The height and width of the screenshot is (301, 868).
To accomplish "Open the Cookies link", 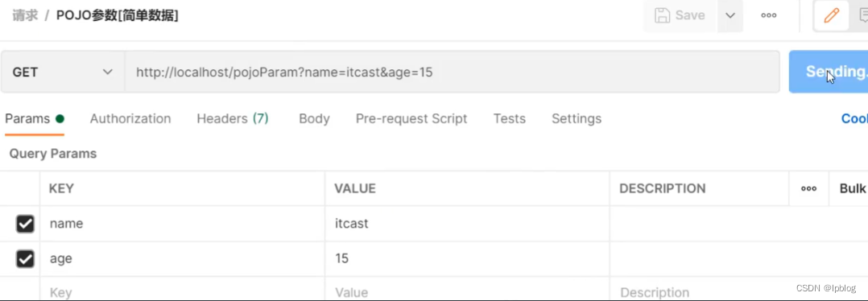I will click(x=854, y=118).
